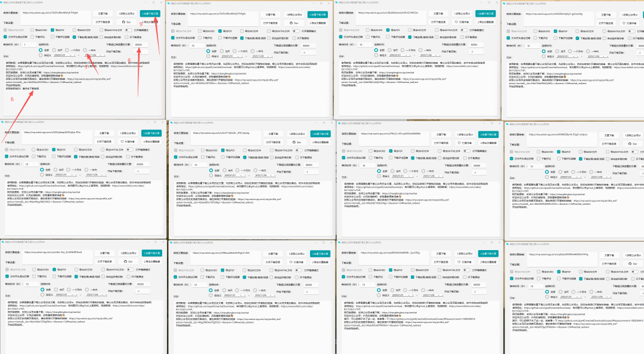
Task: Click 打开下载目录 button in middle row first window
Action: point(104,141)
